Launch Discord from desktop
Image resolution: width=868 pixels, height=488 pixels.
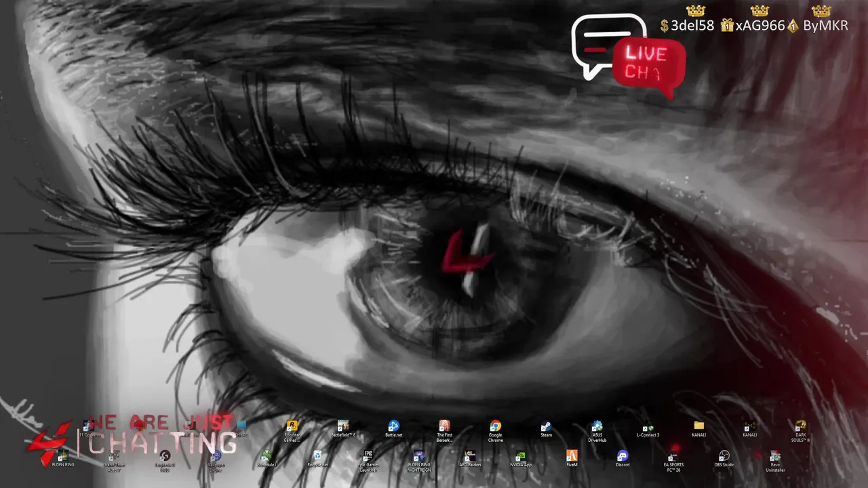623,459
